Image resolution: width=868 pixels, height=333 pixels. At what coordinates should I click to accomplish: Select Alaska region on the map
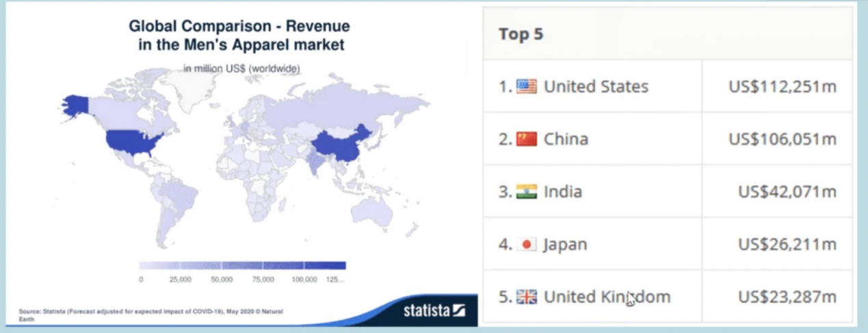[x=75, y=106]
